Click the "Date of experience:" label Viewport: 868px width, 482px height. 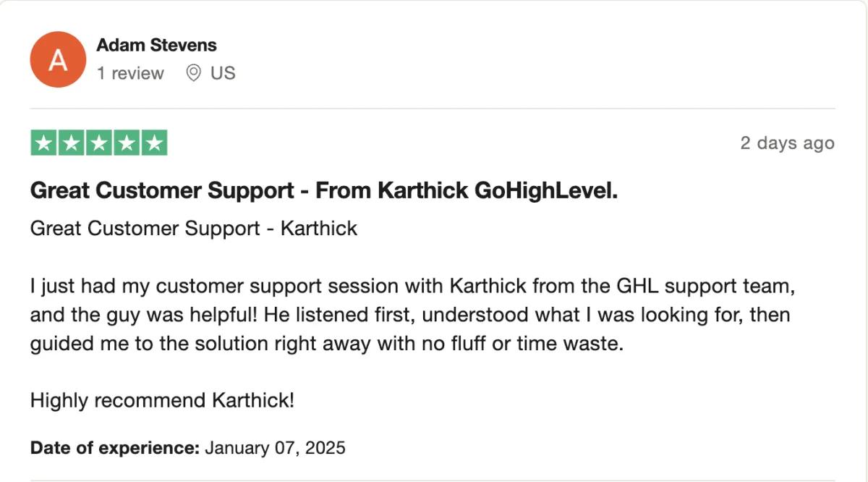115,448
